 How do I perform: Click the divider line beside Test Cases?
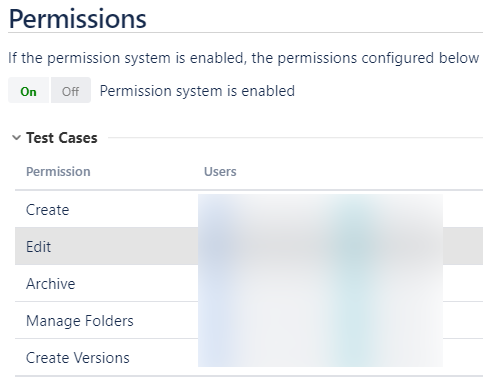coord(295,137)
